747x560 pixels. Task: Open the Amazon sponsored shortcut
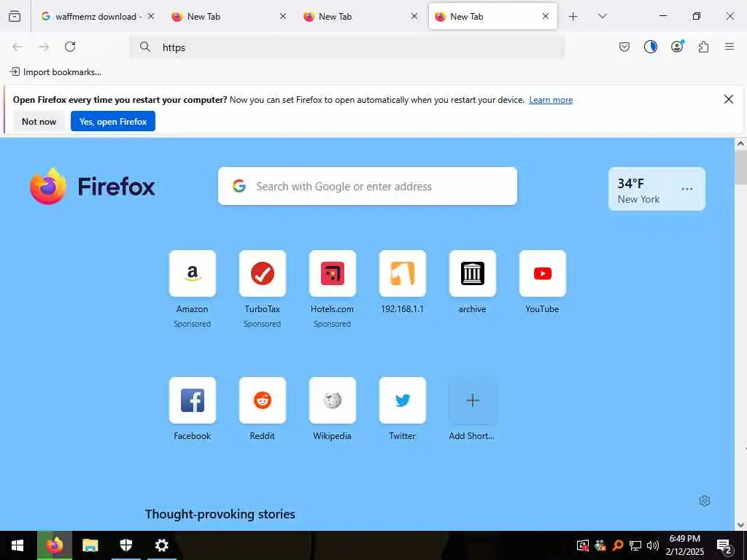pos(193,274)
